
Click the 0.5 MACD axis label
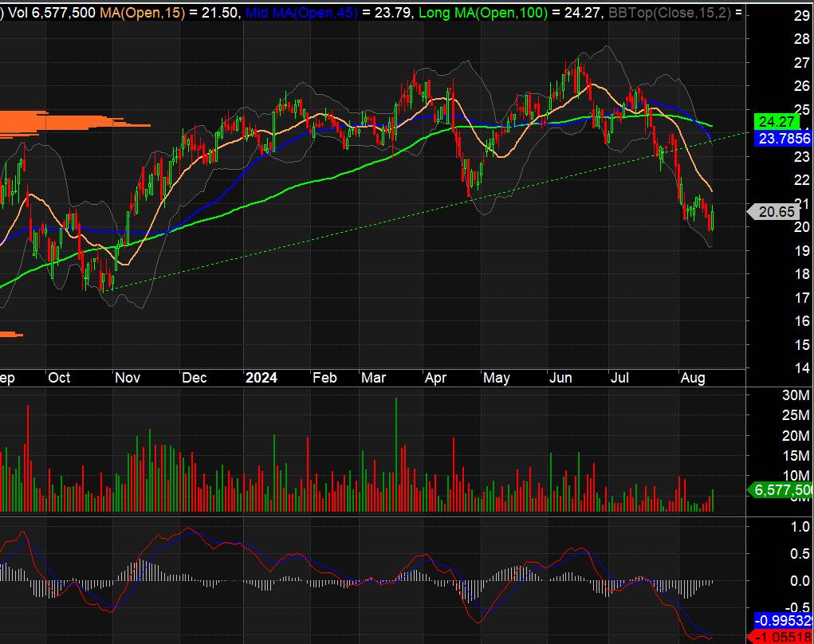click(800, 554)
